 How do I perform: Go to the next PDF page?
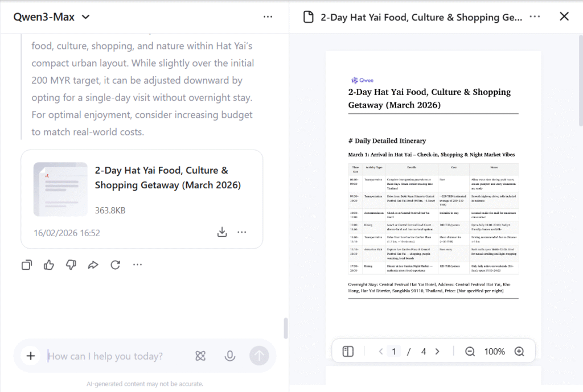[x=437, y=352]
